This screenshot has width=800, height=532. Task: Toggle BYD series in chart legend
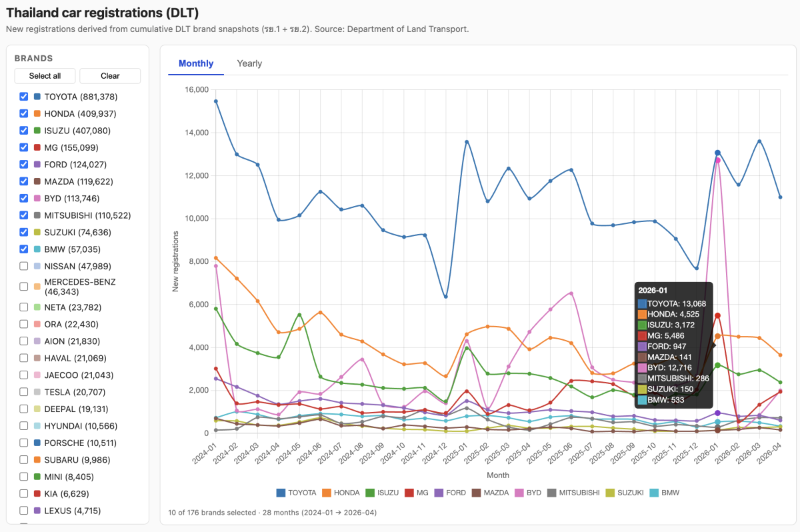tap(527, 493)
